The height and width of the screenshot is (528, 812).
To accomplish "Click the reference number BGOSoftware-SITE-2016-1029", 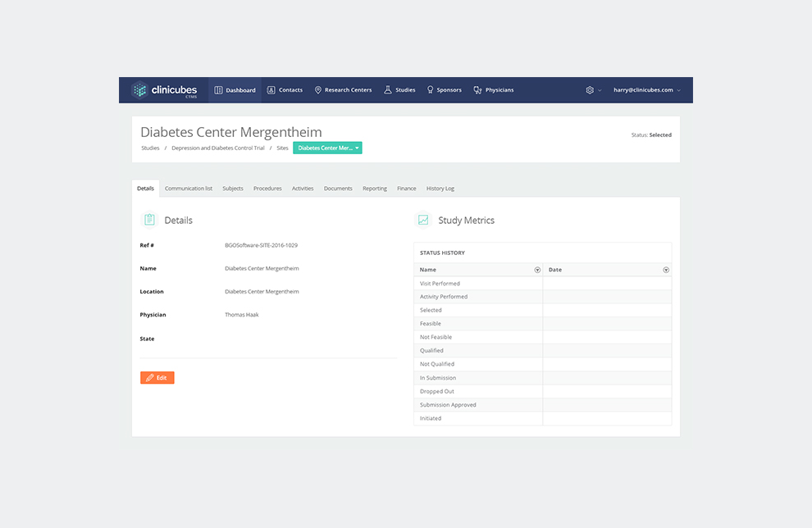I will pos(261,245).
